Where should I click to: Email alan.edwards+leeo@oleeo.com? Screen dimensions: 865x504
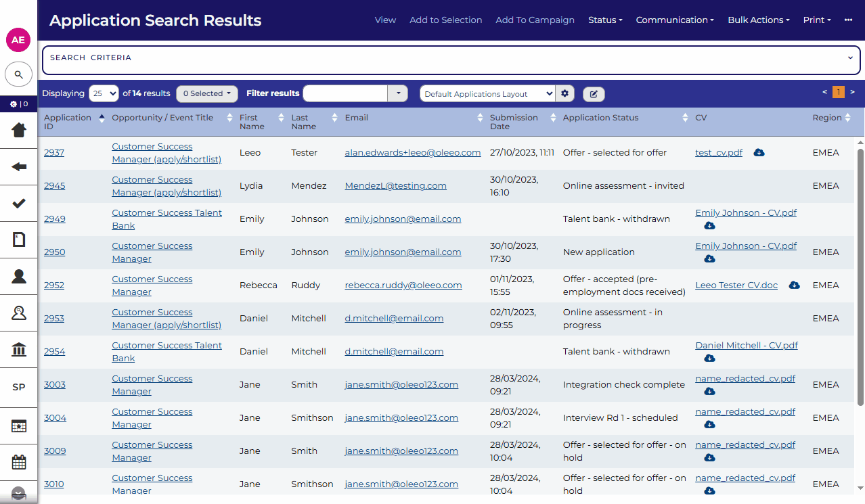(x=413, y=153)
